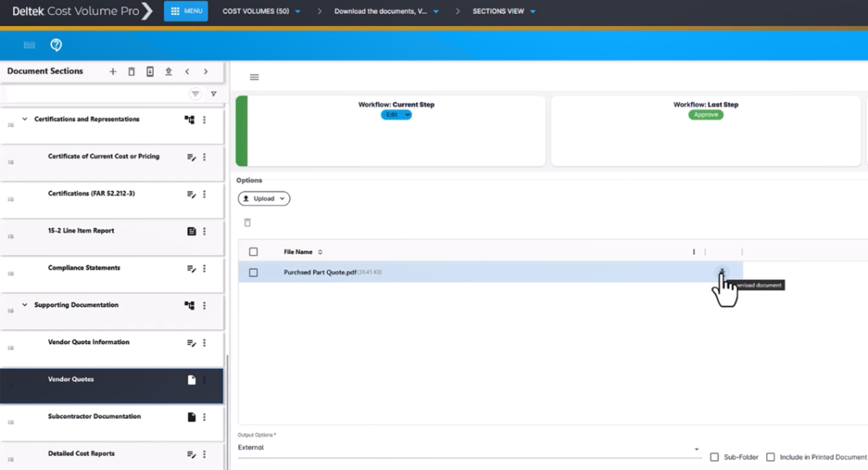
Task: Click the delete icon below the Upload button
Action: (248, 223)
